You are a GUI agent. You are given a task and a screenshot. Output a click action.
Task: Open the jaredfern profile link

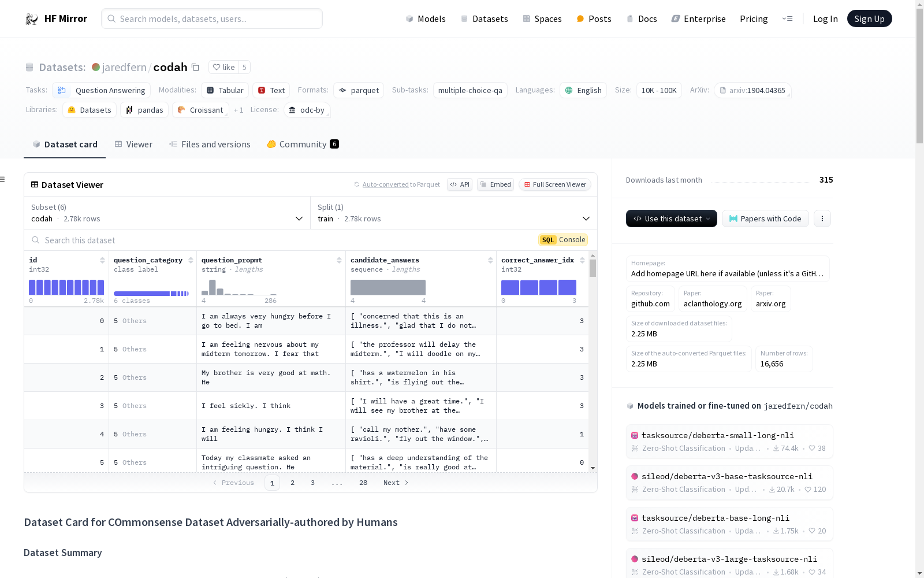click(x=124, y=67)
